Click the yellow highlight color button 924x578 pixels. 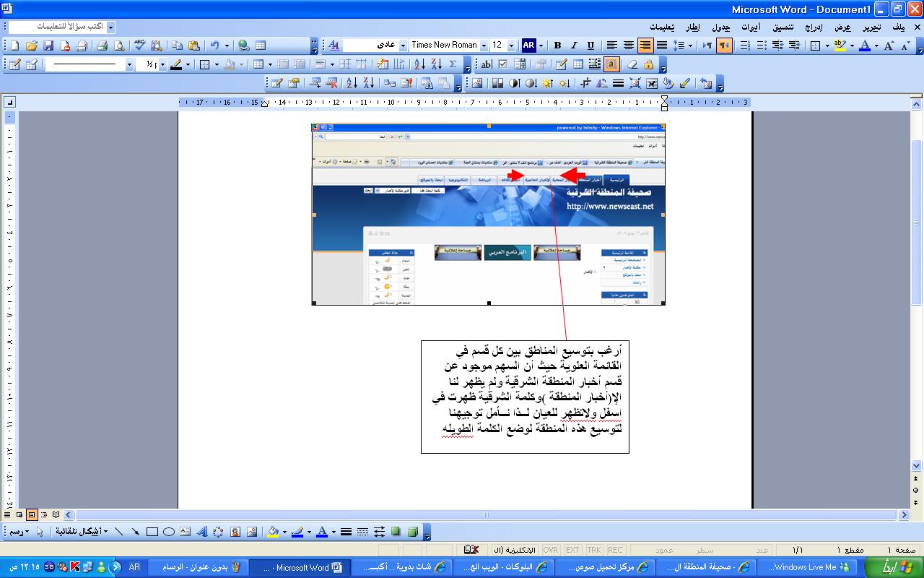tap(839, 46)
